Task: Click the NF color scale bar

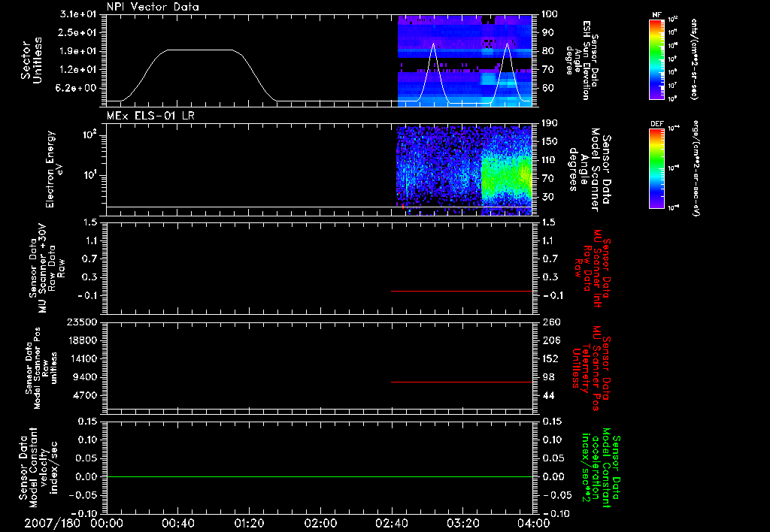Action: click(x=656, y=59)
